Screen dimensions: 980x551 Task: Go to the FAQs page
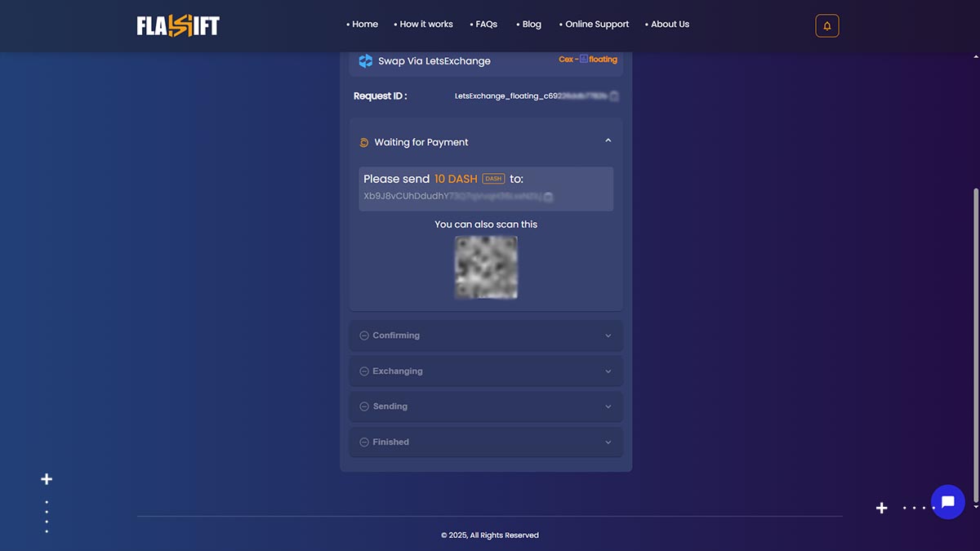(486, 24)
